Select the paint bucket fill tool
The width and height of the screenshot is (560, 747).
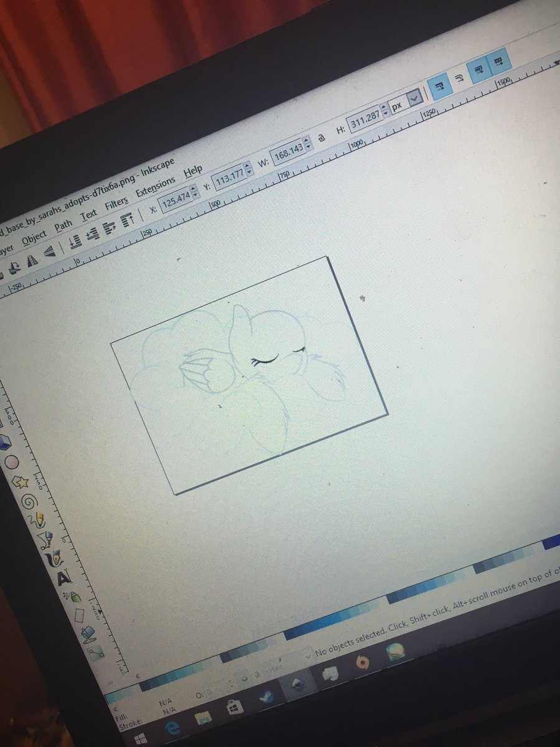[88, 634]
